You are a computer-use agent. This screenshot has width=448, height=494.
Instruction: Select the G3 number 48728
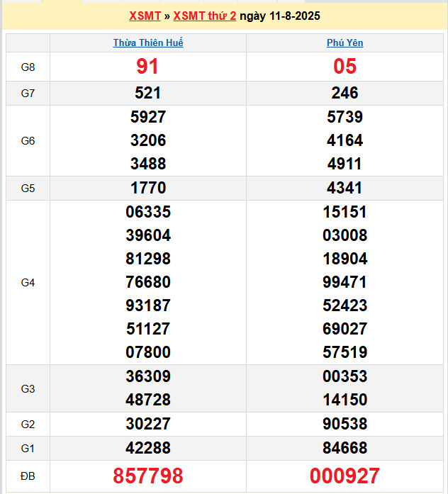148,400
